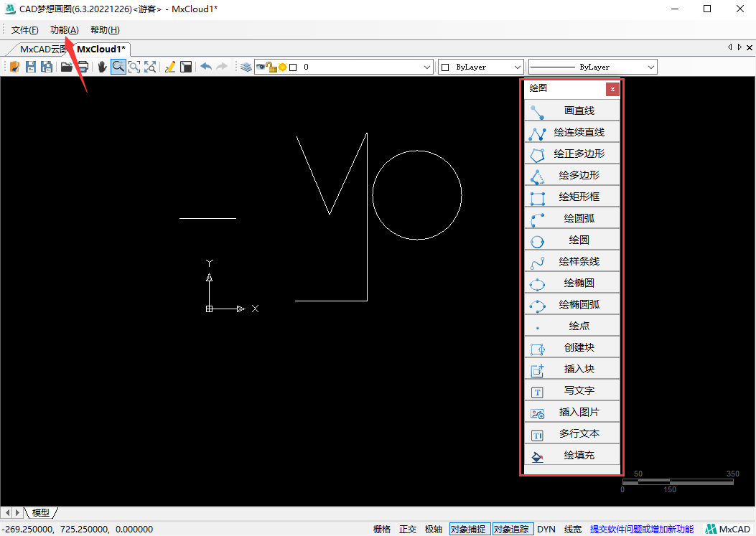Open the 帮助(H) menu

[x=105, y=30]
